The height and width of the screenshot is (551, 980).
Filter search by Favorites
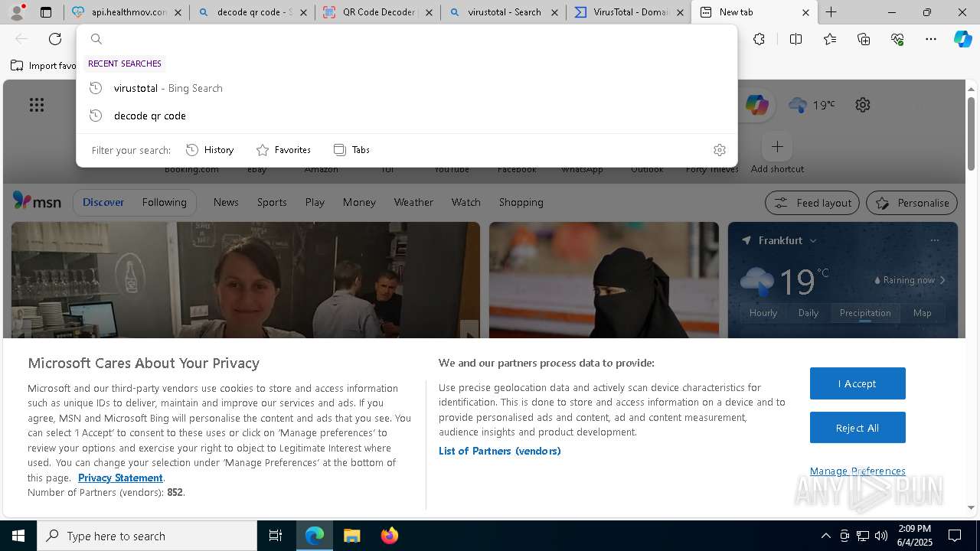283,150
